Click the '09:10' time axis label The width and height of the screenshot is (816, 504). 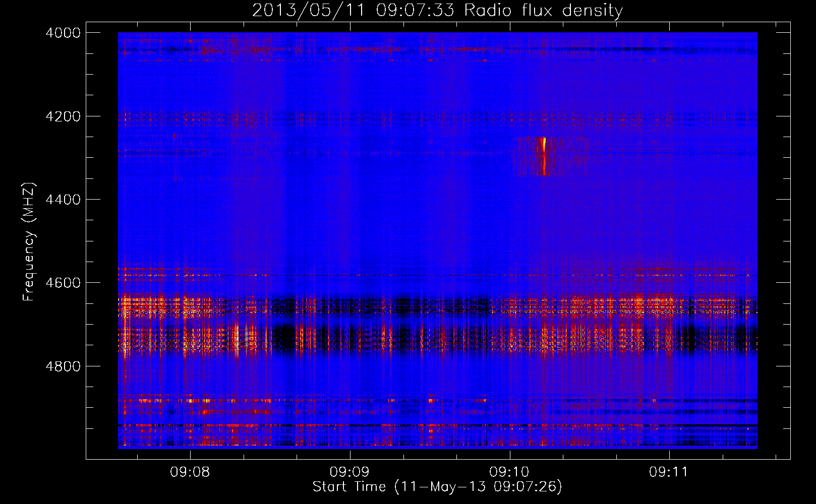tap(509, 472)
